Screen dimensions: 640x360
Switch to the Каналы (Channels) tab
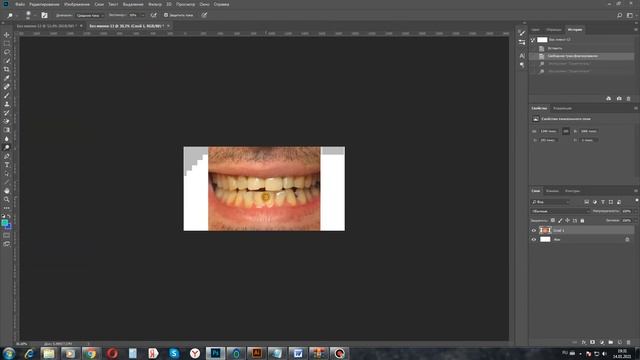[552, 191]
